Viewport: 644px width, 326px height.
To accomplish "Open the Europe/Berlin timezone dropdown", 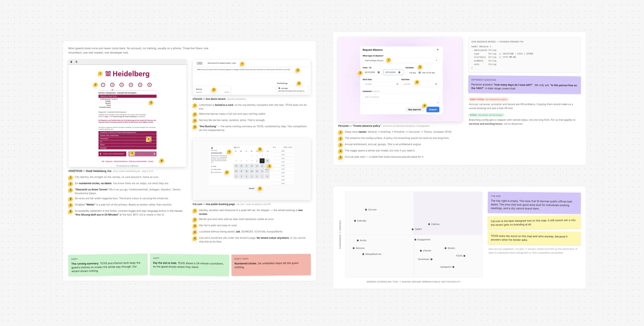I will coord(216,172).
